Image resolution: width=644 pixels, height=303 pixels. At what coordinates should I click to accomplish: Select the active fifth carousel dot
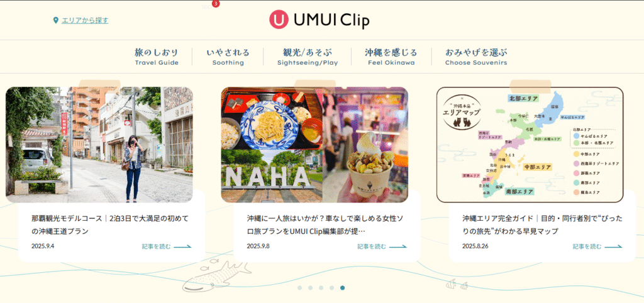343,288
